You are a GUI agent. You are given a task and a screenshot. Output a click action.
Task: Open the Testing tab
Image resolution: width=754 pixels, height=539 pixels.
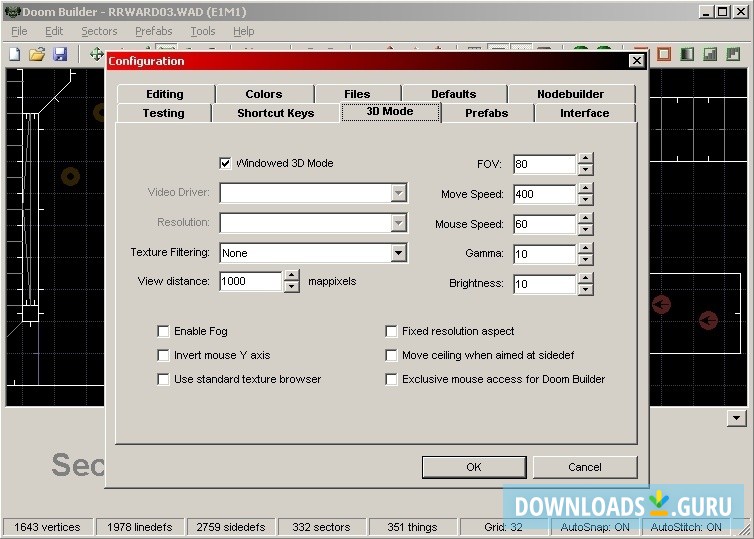click(163, 113)
